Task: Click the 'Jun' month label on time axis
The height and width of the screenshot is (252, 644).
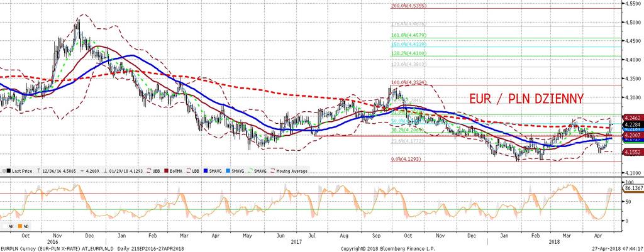Action: (280, 236)
